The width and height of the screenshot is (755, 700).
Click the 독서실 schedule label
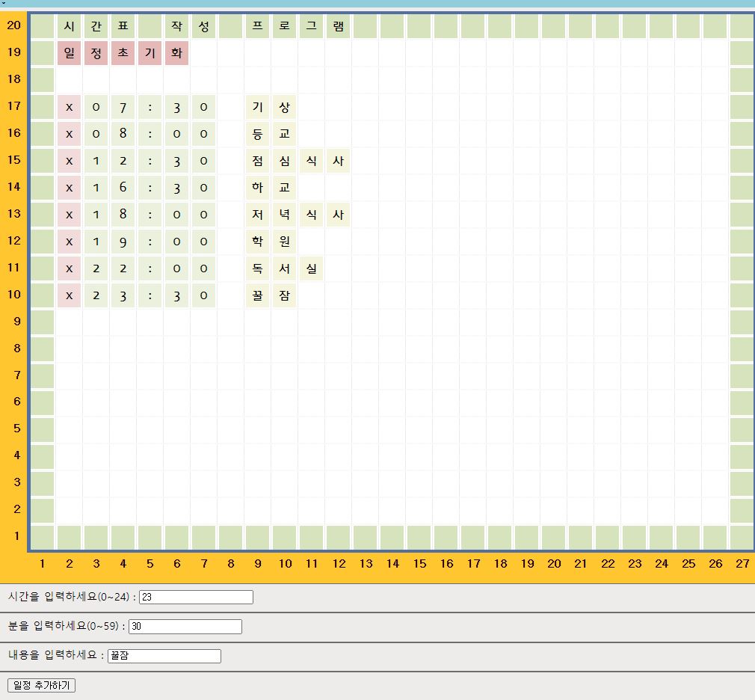click(x=285, y=268)
